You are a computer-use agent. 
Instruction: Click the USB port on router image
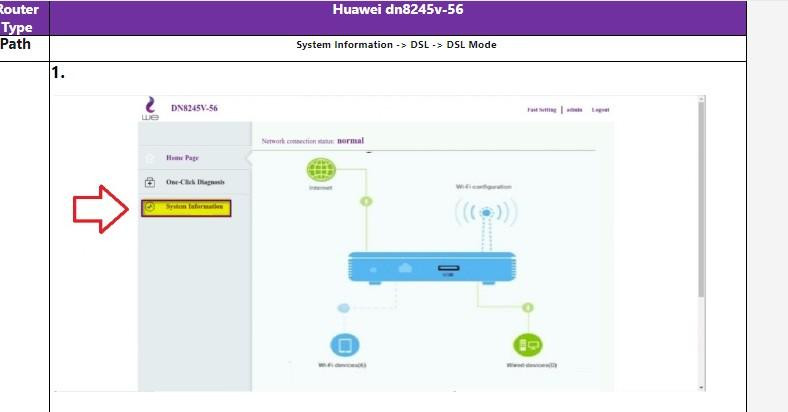point(448,268)
